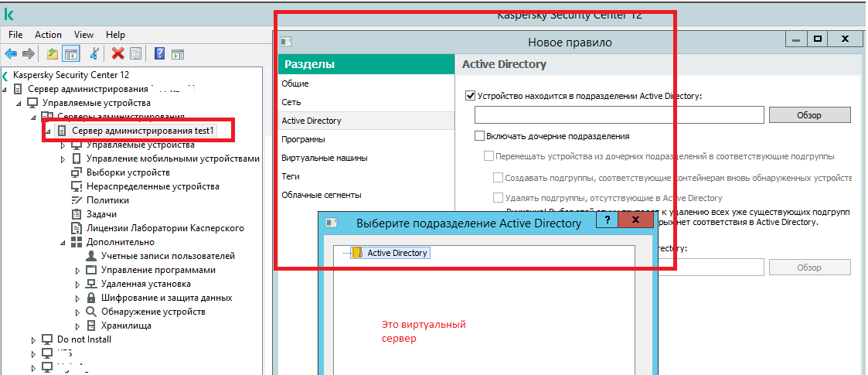Click the Cut scissors toolbar icon
The image size is (868, 375).
pos(94,53)
